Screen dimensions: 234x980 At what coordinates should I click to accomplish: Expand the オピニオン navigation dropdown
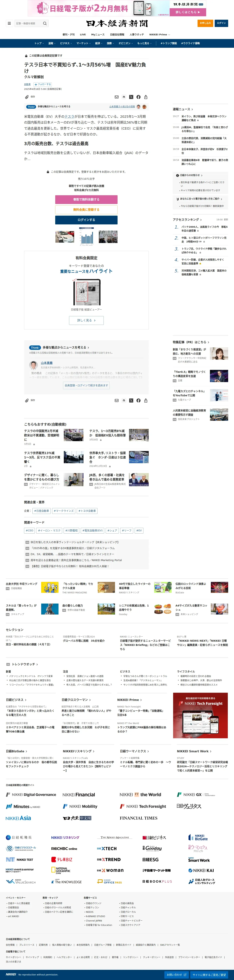click(x=126, y=43)
